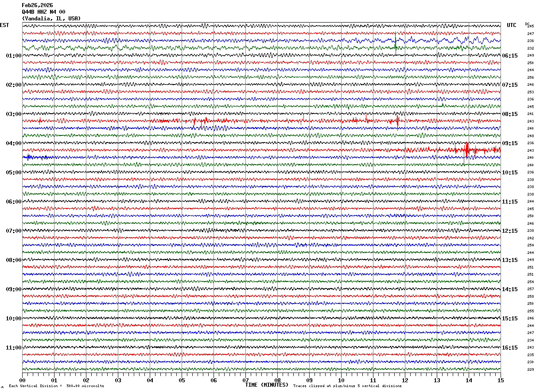Select minute 07 tick on bottom axis
The image size is (536, 392).
246,380
